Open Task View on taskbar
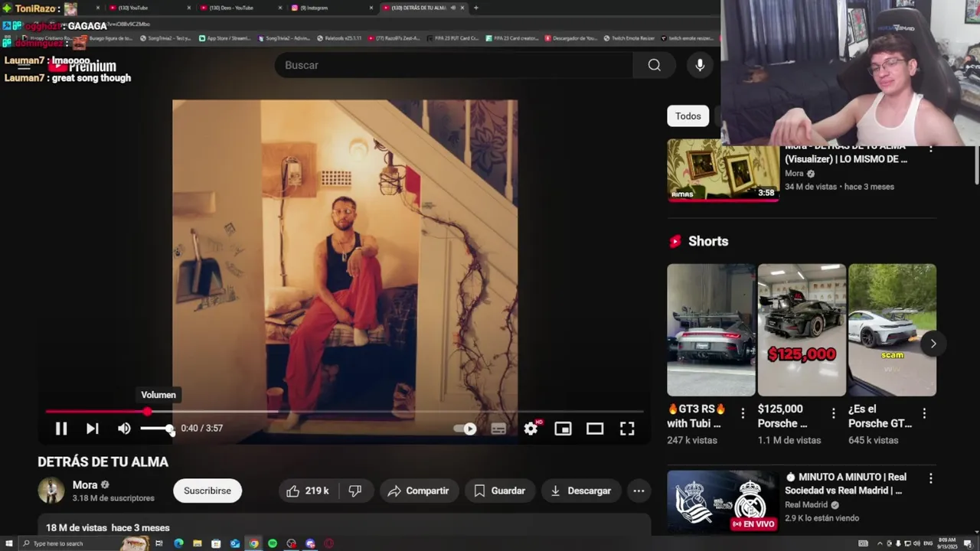 point(159,543)
